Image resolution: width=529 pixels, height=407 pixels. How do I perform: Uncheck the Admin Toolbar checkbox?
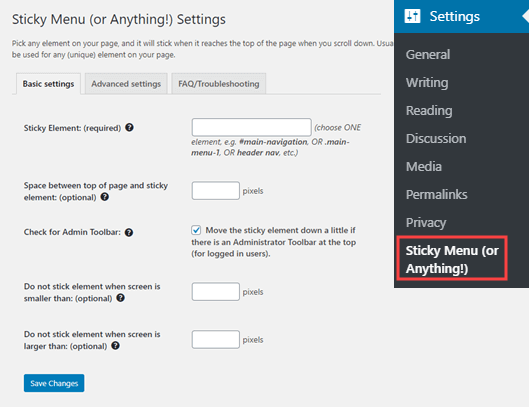tap(196, 230)
